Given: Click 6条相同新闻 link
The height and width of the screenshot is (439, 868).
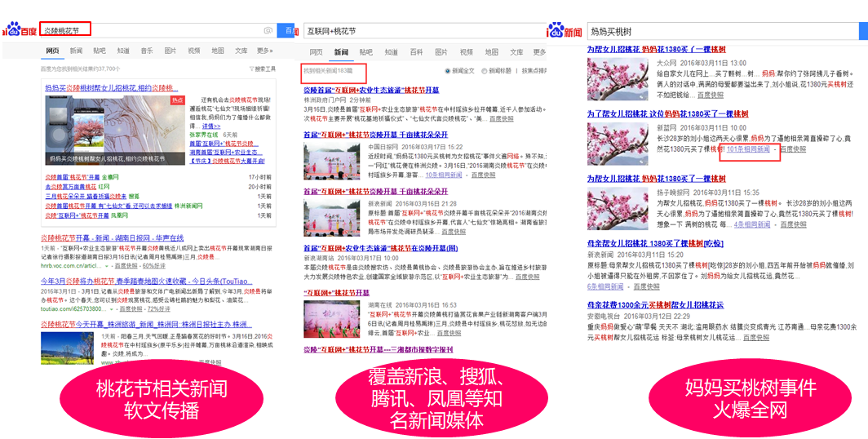Looking at the screenshot, I should pyautogui.click(x=605, y=286).
